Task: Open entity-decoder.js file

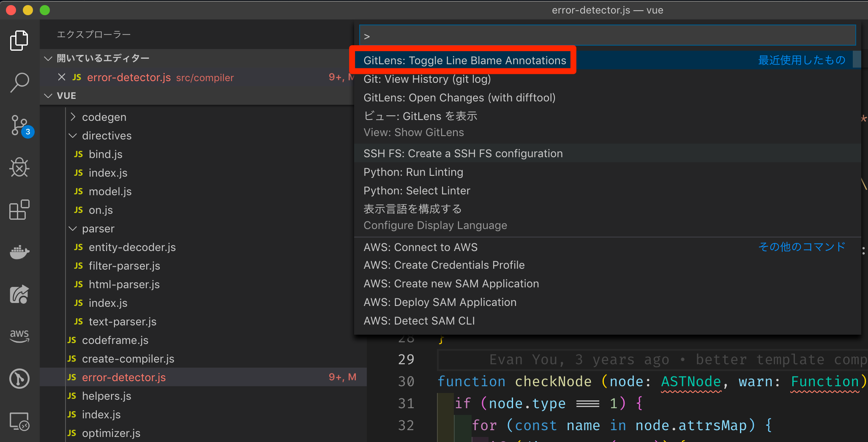Action: tap(132, 247)
